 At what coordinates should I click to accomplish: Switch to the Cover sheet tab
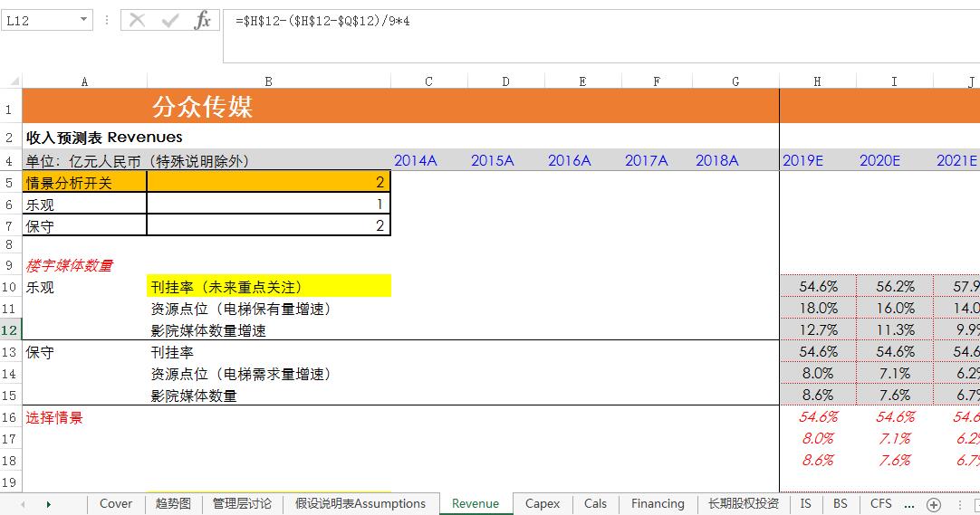coord(116,504)
